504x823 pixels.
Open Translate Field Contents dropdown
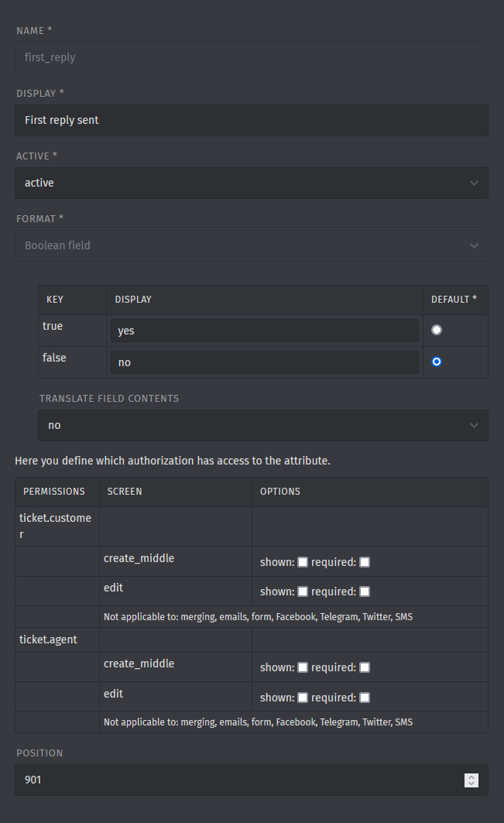(263, 426)
